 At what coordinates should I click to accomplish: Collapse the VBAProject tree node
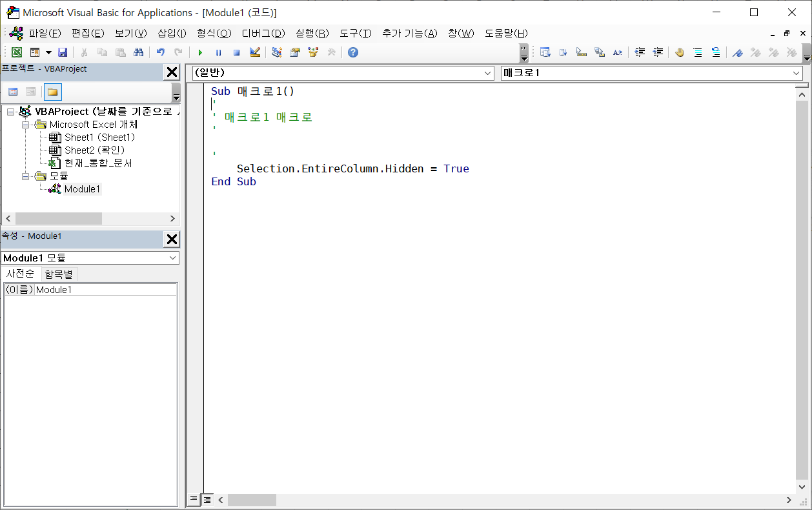[x=10, y=112]
